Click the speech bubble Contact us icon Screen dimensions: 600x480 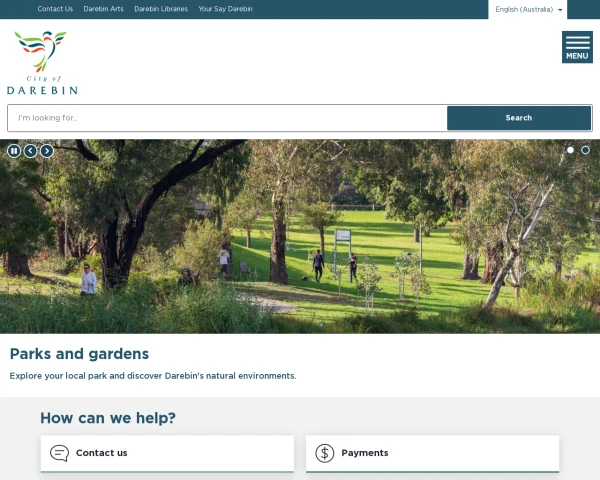(x=59, y=453)
